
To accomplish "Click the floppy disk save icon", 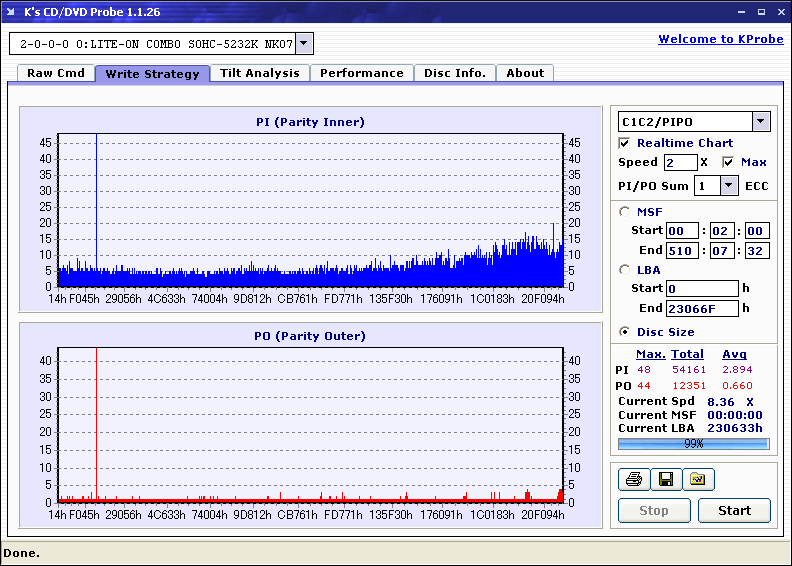I will point(665,480).
